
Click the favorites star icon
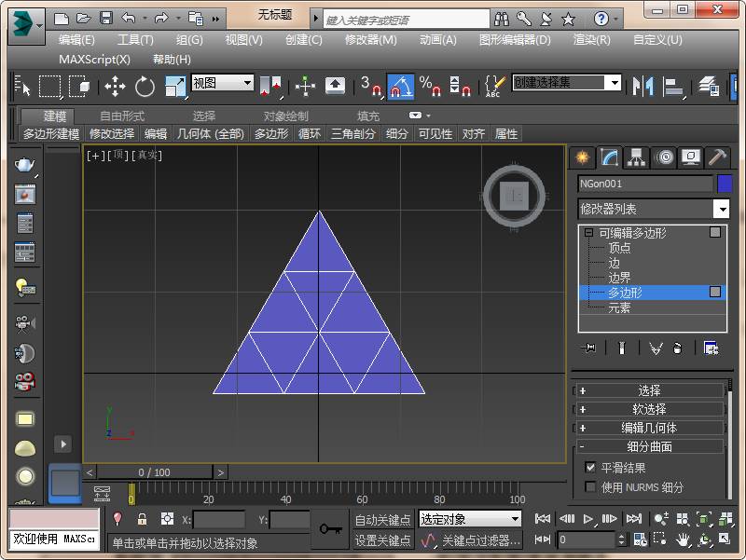coord(568,19)
